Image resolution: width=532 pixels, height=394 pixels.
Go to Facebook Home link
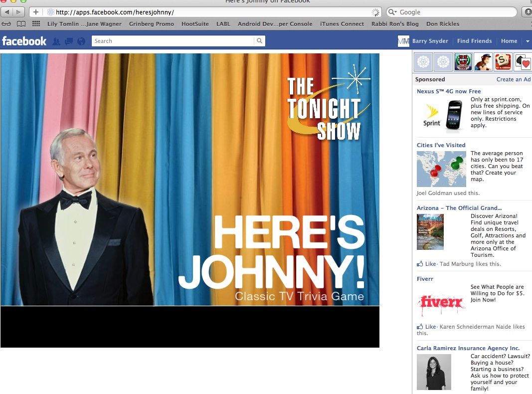(x=509, y=41)
